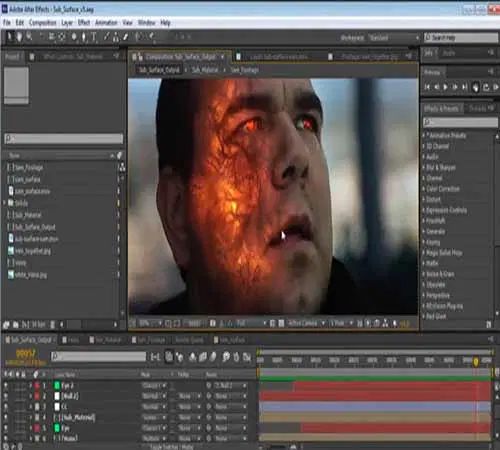
Task: Hide the Eye layer (row 5)
Action: [x=6, y=428]
